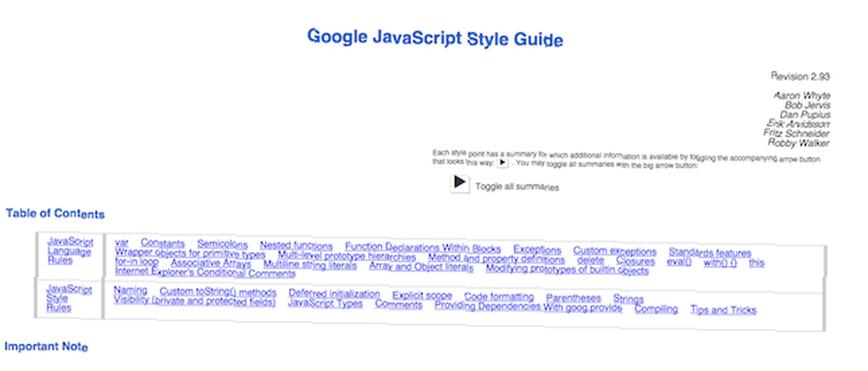Viewport: 868px width, 371px height.
Task: Click author name Fritz Schneider
Action: [796, 134]
